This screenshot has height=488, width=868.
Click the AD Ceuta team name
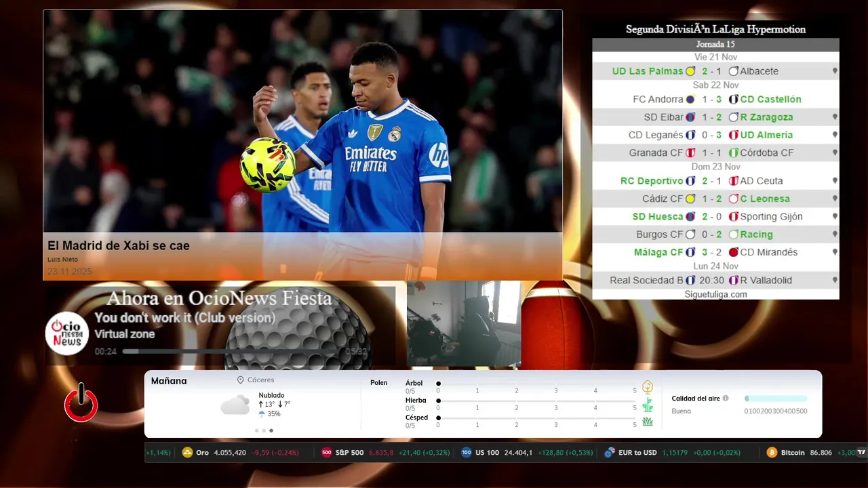click(762, 181)
